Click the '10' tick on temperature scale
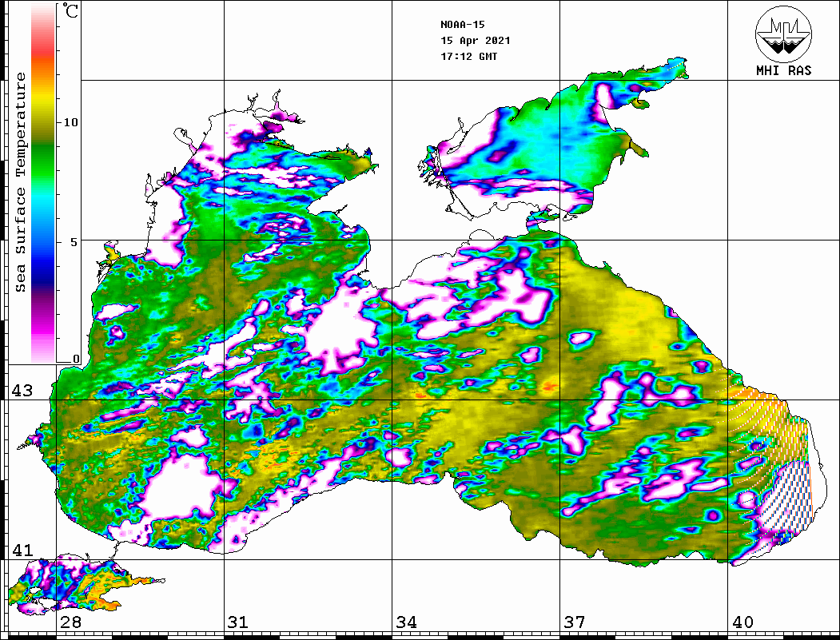This screenshot has height=640, width=840. point(70,122)
